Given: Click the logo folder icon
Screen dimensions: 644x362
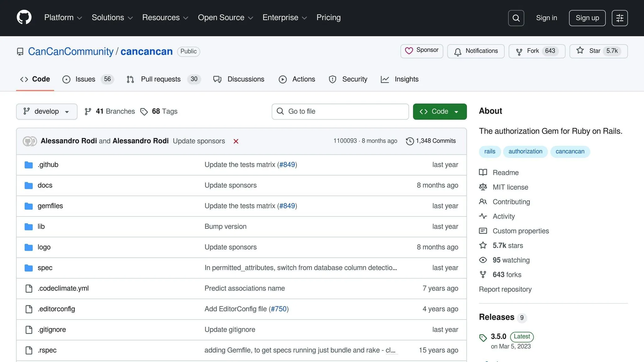Looking at the screenshot, I should click(29, 247).
